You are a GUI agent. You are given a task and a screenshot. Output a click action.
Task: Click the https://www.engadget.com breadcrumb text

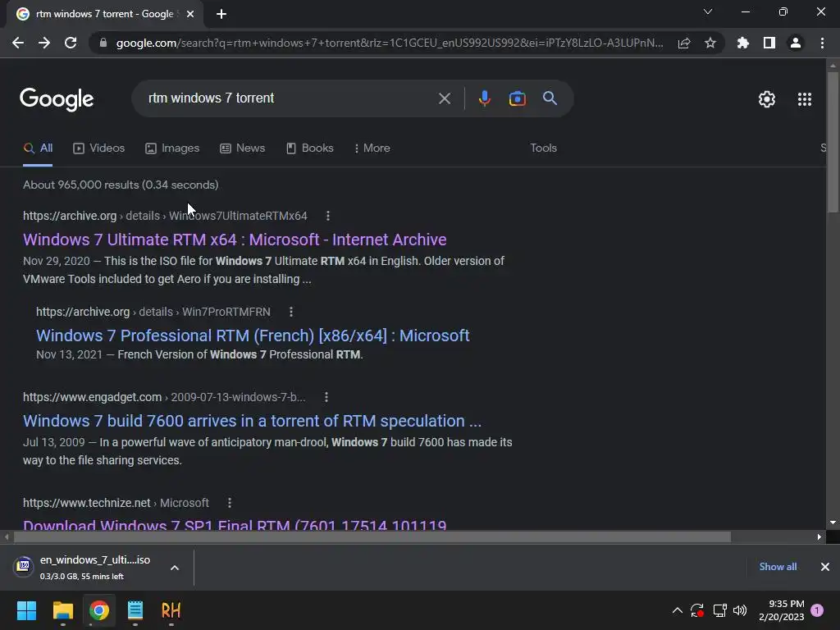tap(164, 397)
